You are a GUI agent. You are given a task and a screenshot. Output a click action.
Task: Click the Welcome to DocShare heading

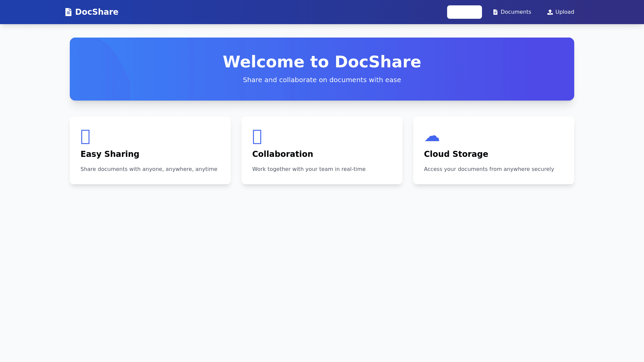coord(322,62)
